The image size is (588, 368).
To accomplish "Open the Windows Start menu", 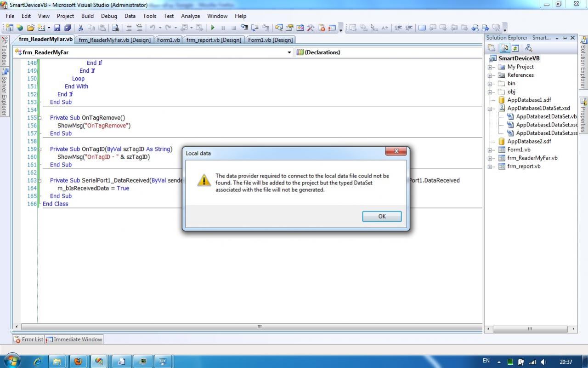I will 12,361.
